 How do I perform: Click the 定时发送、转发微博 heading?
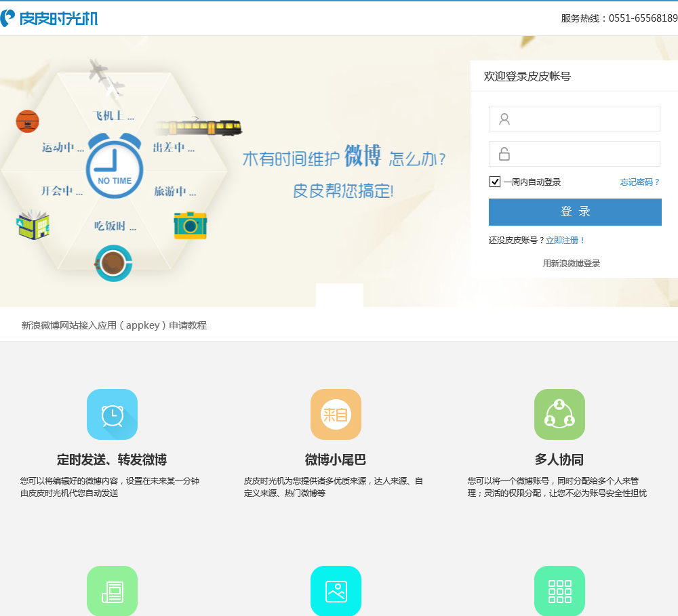pos(112,459)
